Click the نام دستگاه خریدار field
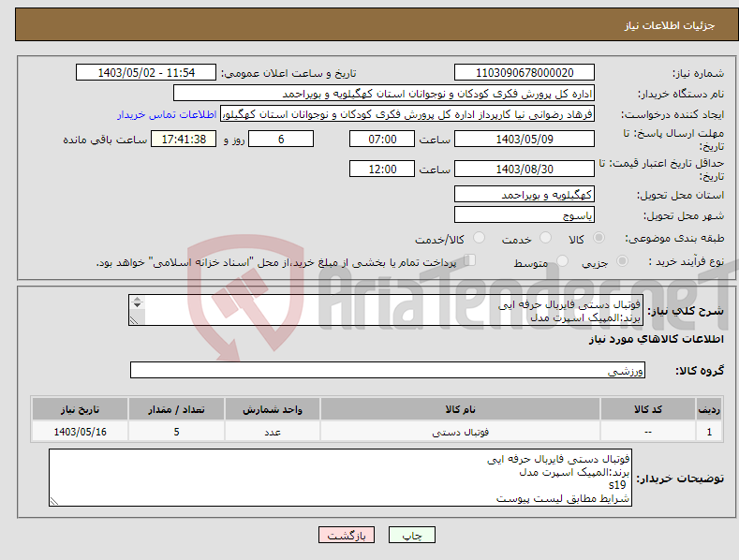The height and width of the screenshot is (560, 739). coord(384,94)
